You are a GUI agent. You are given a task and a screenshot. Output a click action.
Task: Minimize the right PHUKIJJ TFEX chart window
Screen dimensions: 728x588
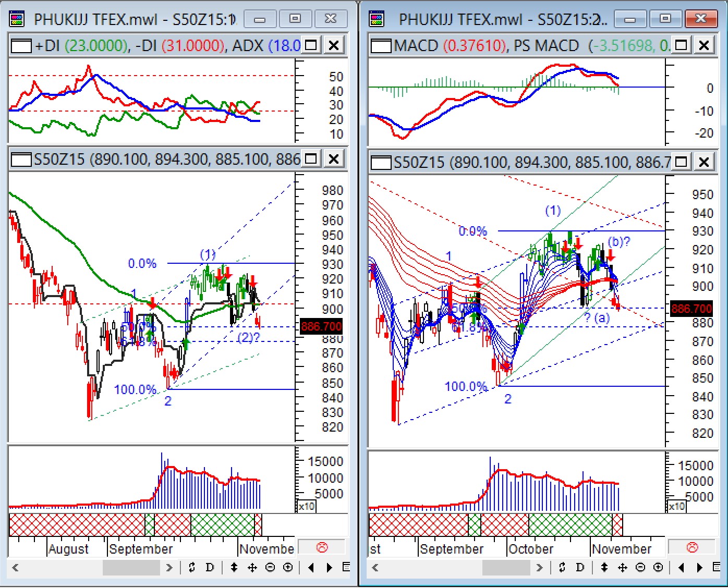[629, 19]
